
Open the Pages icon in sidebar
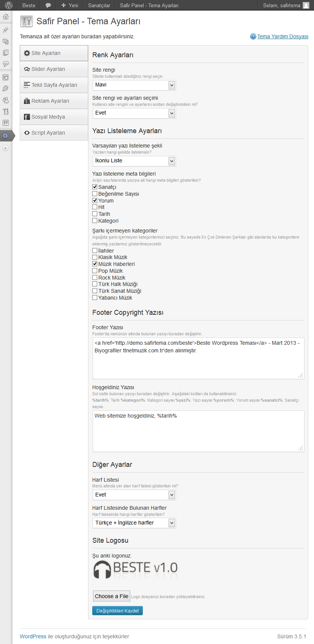click(6, 52)
